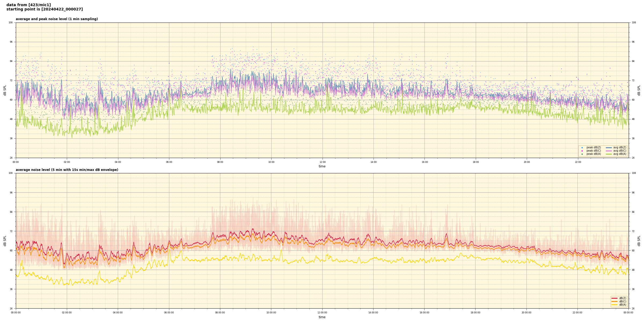This screenshot has height=322, width=644.
Task: Click the orange dB(C) swatch in bottom legend
Action: tap(614, 301)
